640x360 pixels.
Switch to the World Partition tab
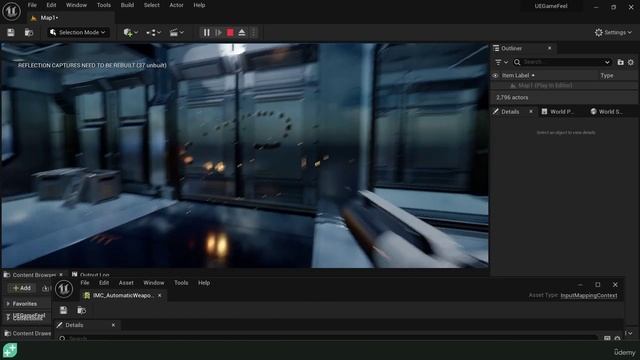tap(561, 111)
